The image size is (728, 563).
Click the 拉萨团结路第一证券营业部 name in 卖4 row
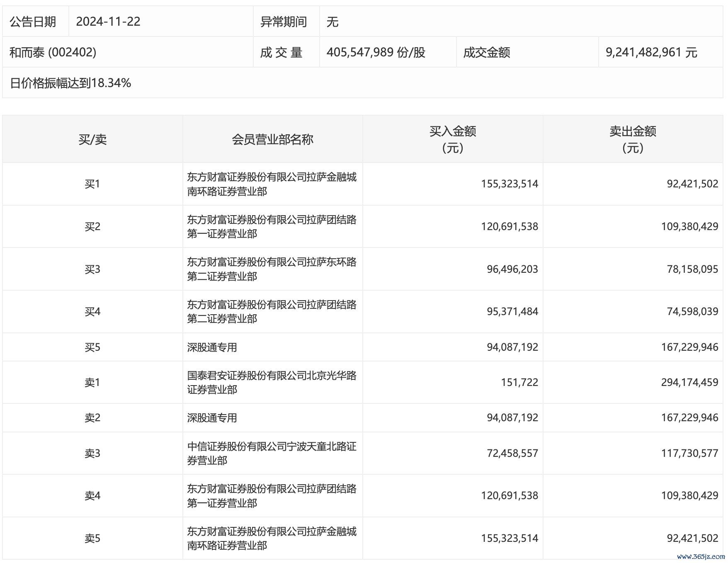pos(272,495)
